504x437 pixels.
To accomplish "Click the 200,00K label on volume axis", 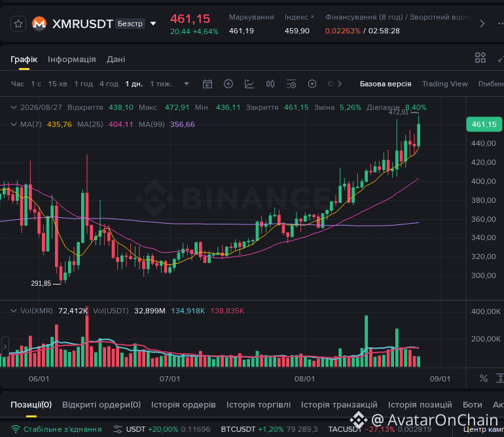I will 486,339.
